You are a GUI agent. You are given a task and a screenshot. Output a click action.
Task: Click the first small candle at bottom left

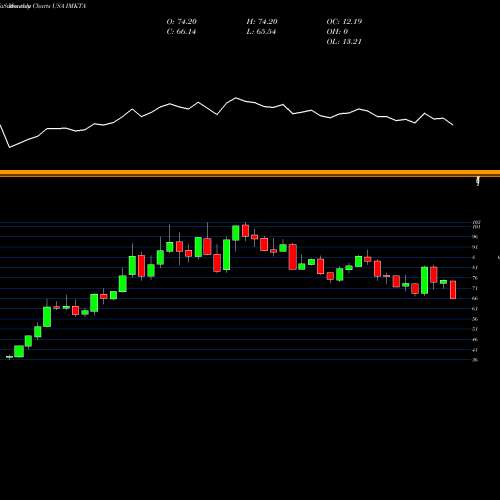9,357
